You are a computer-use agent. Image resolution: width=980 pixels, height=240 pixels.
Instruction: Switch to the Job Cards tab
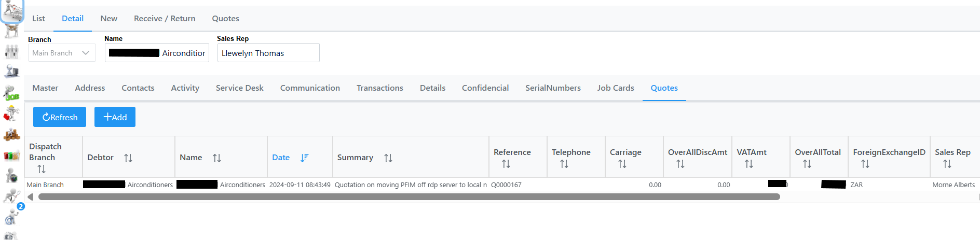[615, 88]
